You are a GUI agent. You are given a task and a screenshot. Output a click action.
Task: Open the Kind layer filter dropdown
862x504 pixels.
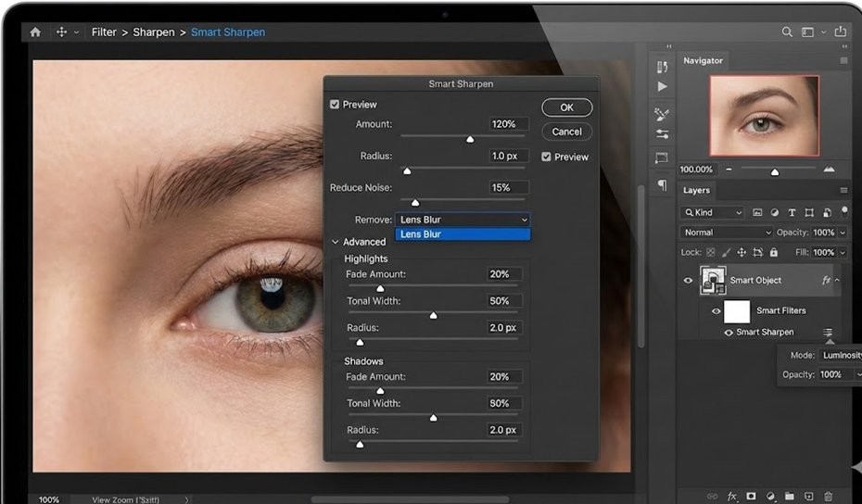coord(712,213)
